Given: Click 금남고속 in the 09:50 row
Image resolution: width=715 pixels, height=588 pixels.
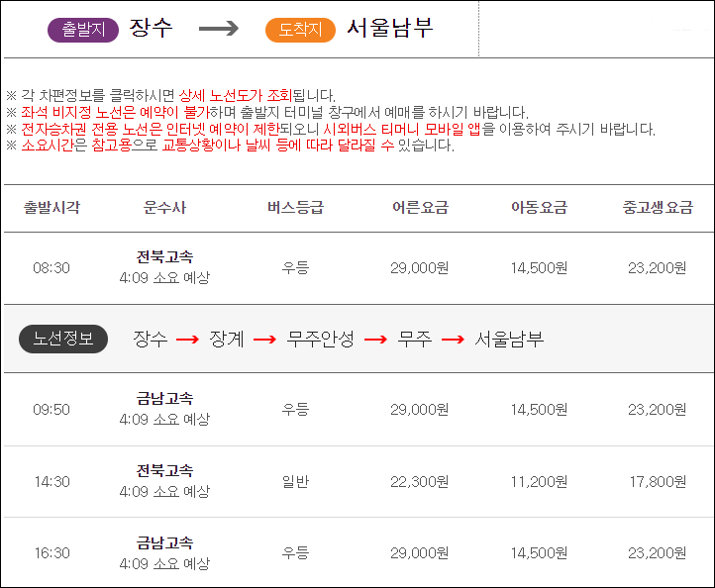Looking at the screenshot, I should [164, 398].
